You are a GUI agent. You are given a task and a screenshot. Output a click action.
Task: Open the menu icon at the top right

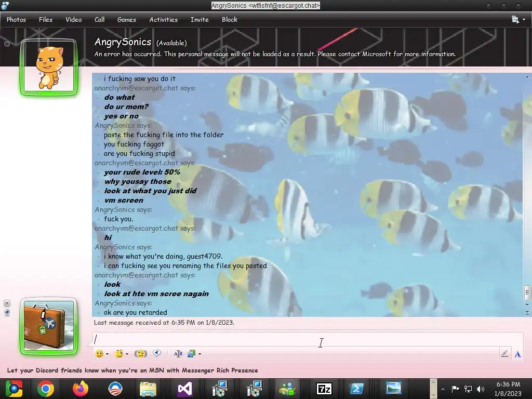(515, 20)
